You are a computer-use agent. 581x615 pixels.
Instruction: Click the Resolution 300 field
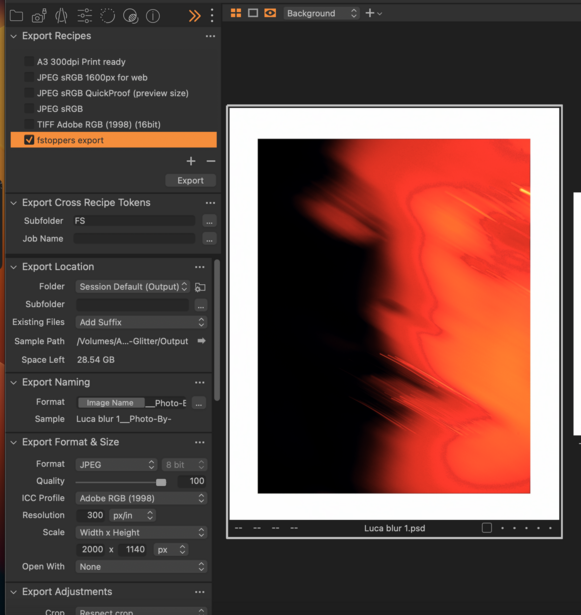pos(91,515)
